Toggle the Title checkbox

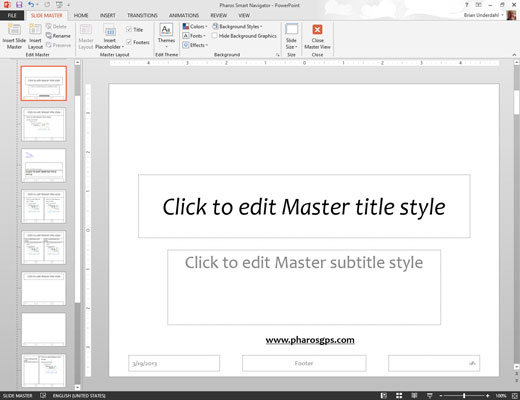[129, 29]
